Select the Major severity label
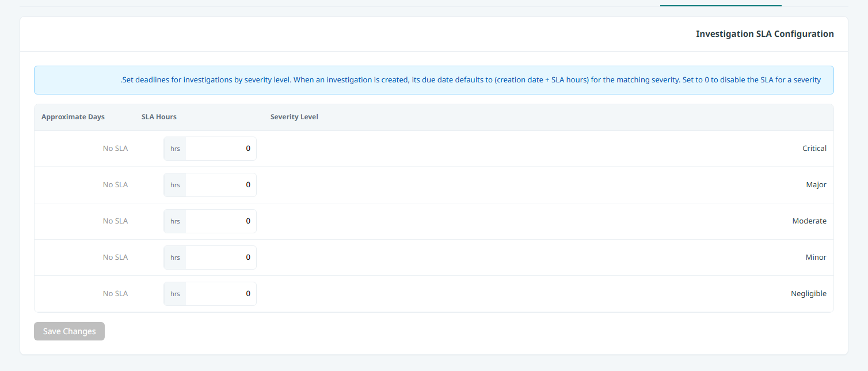 point(816,185)
